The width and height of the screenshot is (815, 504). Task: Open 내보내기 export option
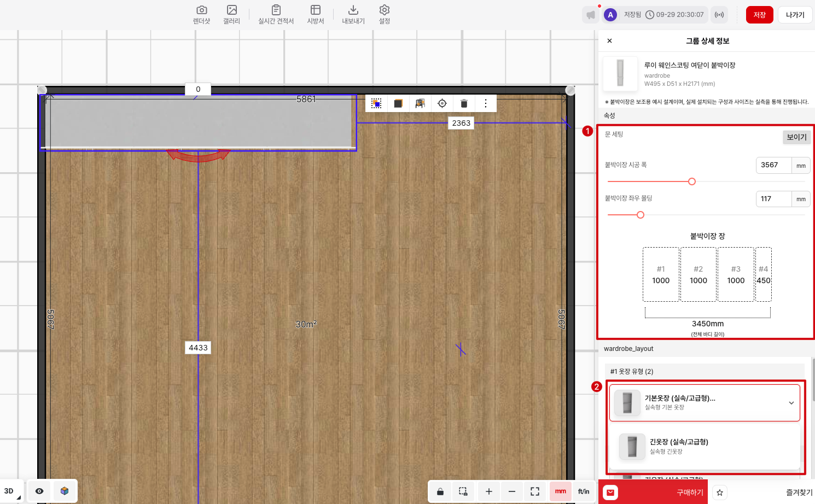click(x=353, y=14)
